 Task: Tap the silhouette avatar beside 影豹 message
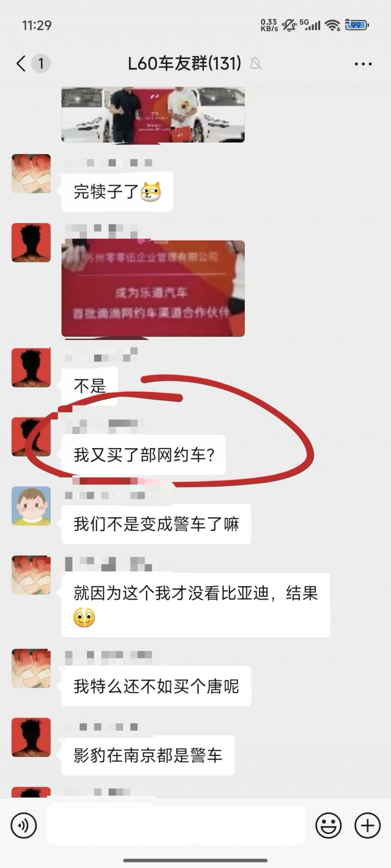(x=31, y=737)
